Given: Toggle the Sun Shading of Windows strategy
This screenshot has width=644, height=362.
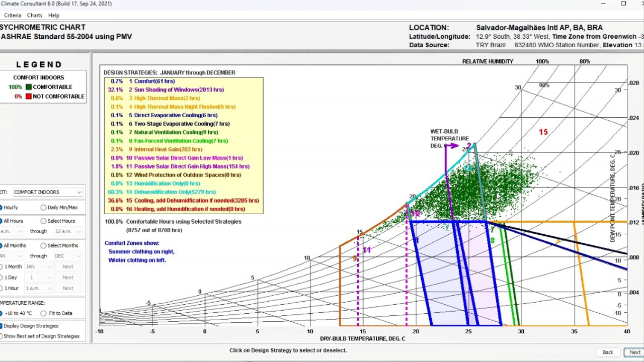Looking at the screenshot, I should point(179,89).
